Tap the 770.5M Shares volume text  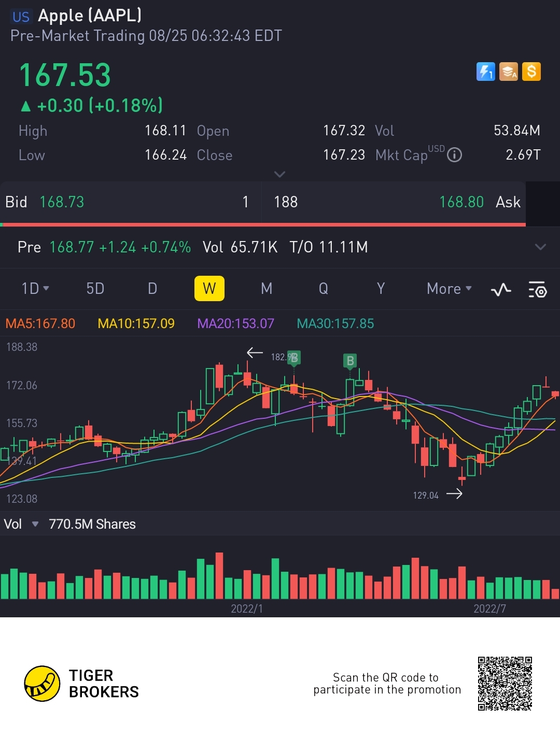[x=92, y=524]
